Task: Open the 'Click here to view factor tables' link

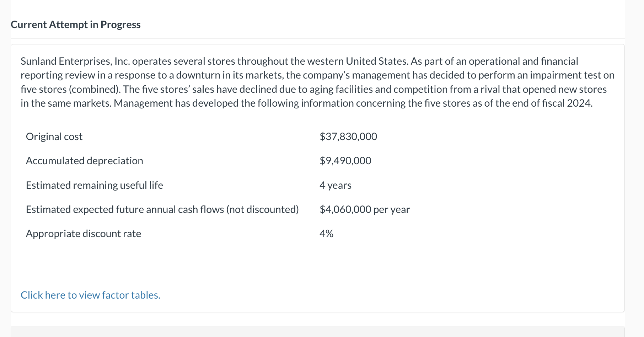Action: click(x=90, y=295)
